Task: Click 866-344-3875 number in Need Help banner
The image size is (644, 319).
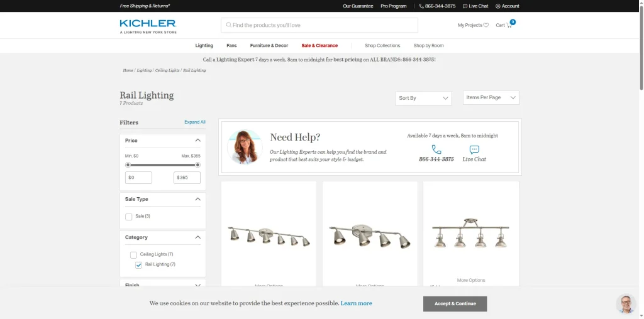Action: point(436,159)
